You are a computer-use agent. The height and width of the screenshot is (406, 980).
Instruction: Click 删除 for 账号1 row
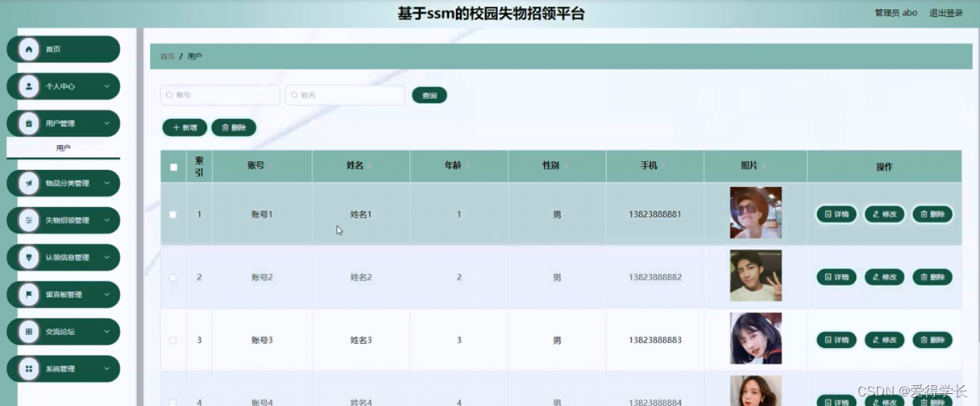point(932,214)
